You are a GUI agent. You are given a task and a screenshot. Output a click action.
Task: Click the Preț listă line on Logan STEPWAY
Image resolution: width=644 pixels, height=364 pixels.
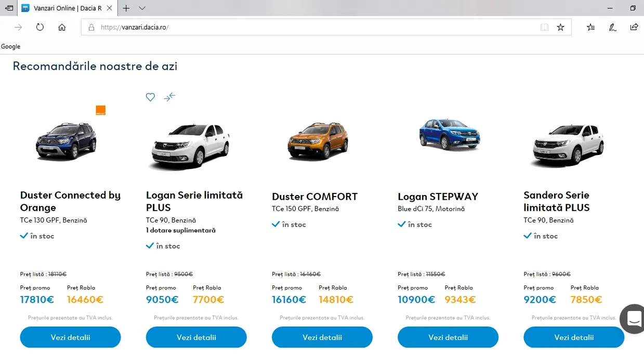click(422, 274)
